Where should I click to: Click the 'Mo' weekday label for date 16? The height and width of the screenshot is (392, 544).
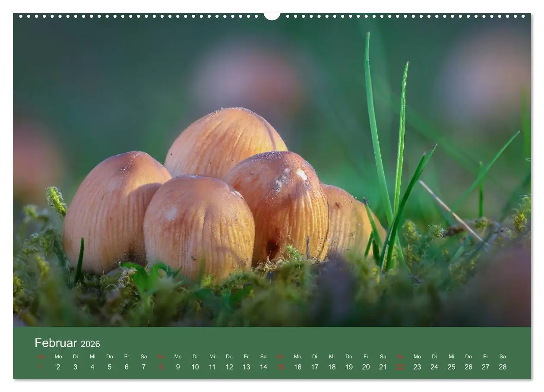click(297, 357)
